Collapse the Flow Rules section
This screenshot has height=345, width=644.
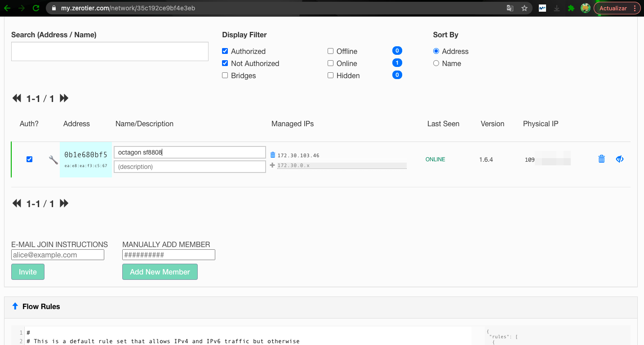pyautogui.click(x=15, y=306)
